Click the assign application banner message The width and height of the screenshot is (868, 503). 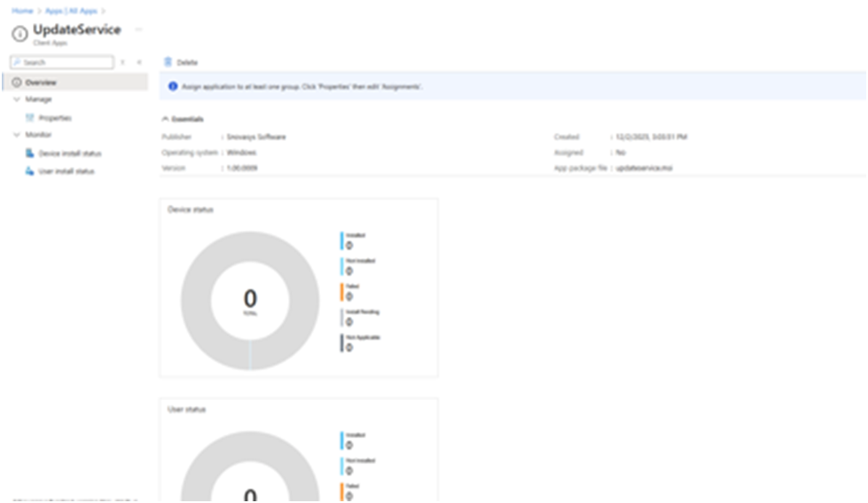pyautogui.click(x=302, y=86)
